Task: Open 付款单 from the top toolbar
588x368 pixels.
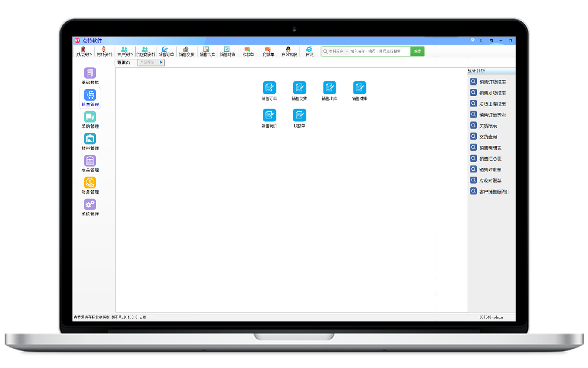Action: coord(268,51)
